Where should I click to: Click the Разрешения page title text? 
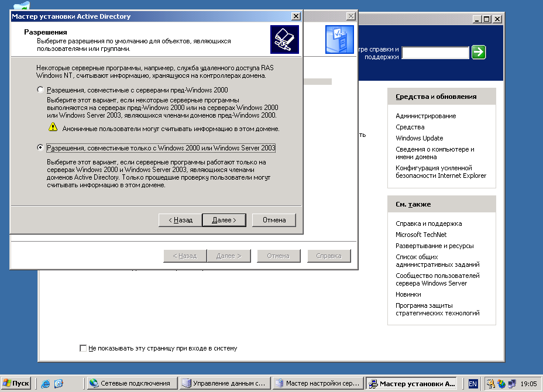coord(46,32)
